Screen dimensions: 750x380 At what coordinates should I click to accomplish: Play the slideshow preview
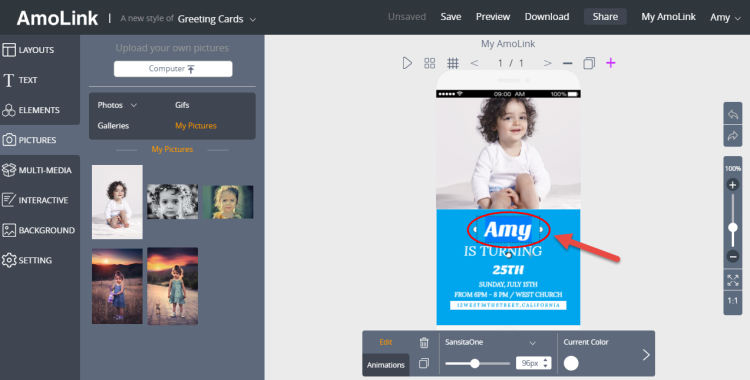[x=407, y=63]
